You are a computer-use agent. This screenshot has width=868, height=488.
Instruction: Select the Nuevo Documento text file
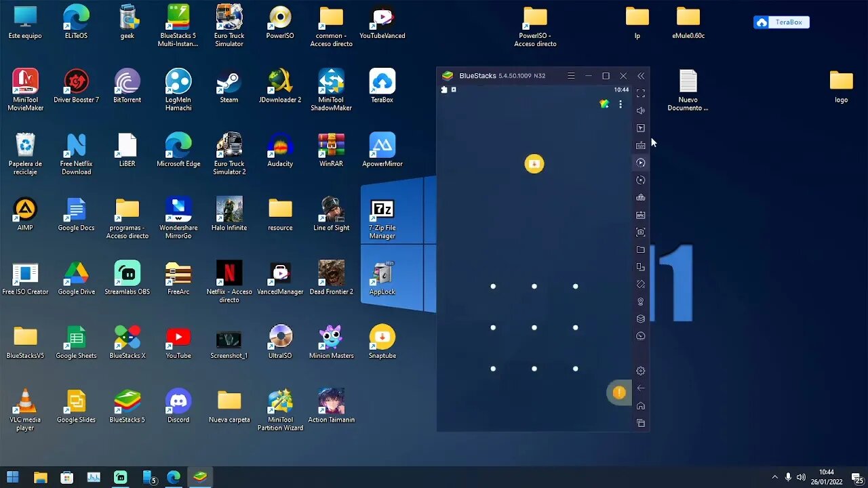coord(688,90)
